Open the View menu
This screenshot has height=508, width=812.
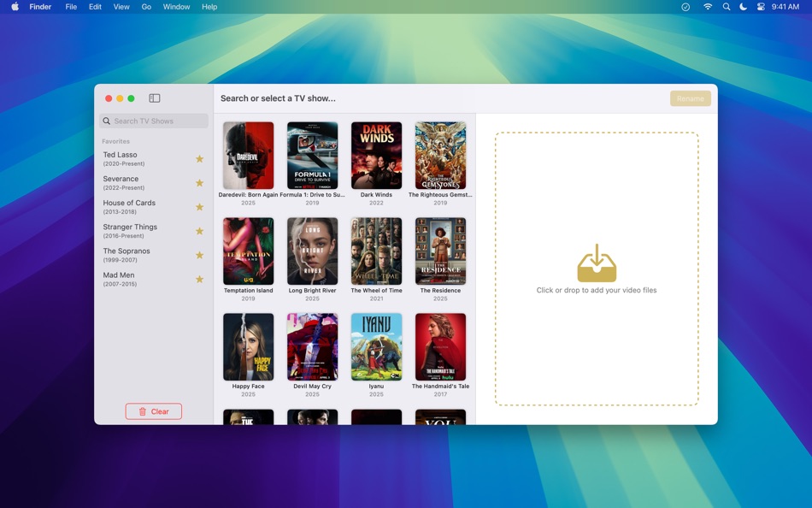(121, 7)
